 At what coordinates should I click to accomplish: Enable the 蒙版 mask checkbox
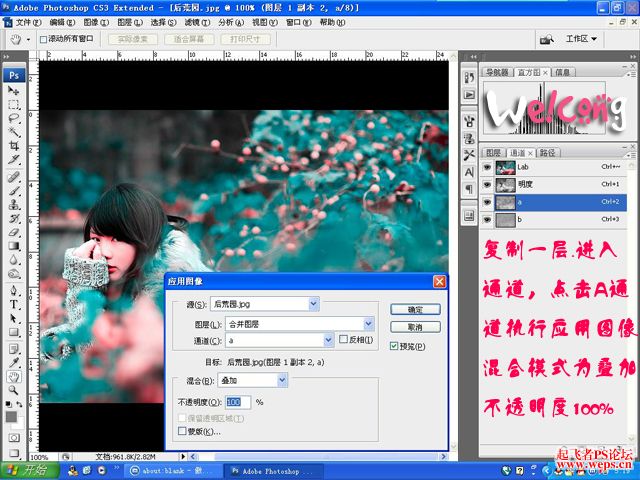click(182, 431)
